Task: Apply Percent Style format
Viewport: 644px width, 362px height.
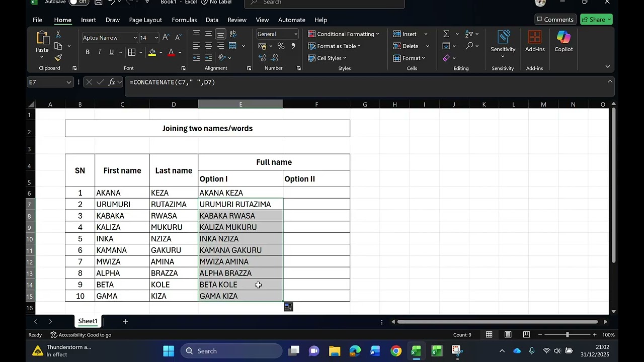Action: coord(281,46)
